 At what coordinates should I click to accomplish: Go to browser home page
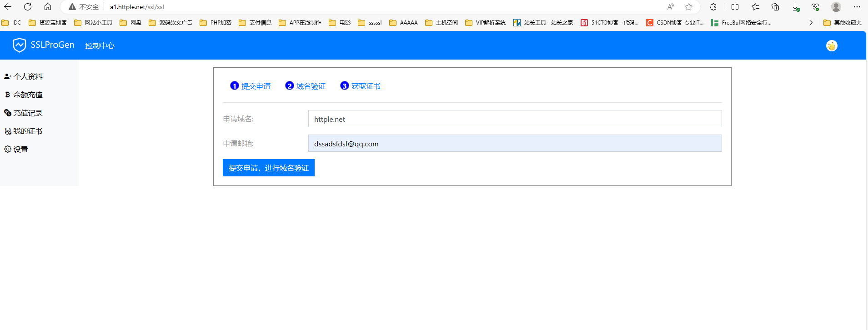pos(48,7)
